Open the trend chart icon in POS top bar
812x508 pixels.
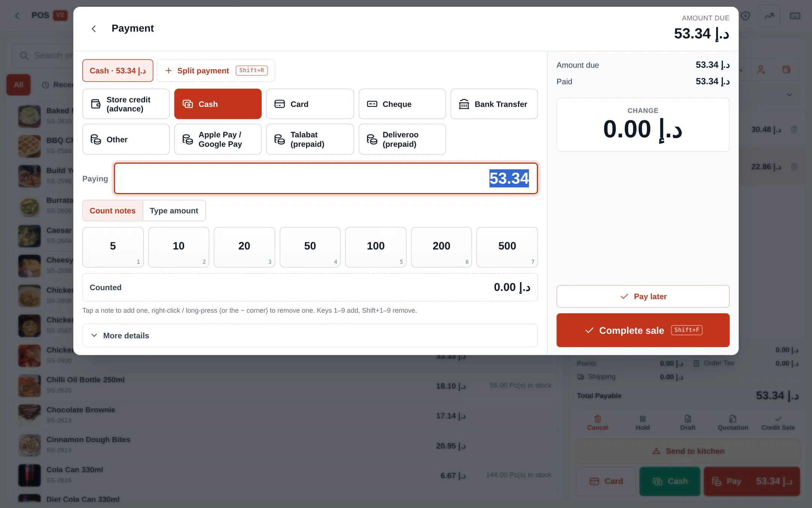click(769, 16)
